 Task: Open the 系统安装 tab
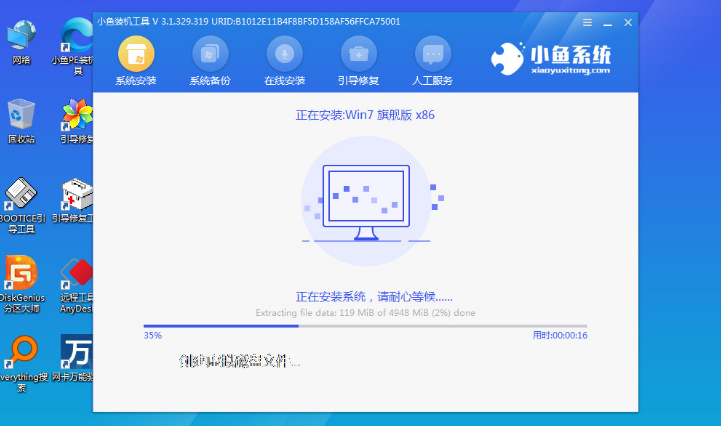tap(136, 61)
